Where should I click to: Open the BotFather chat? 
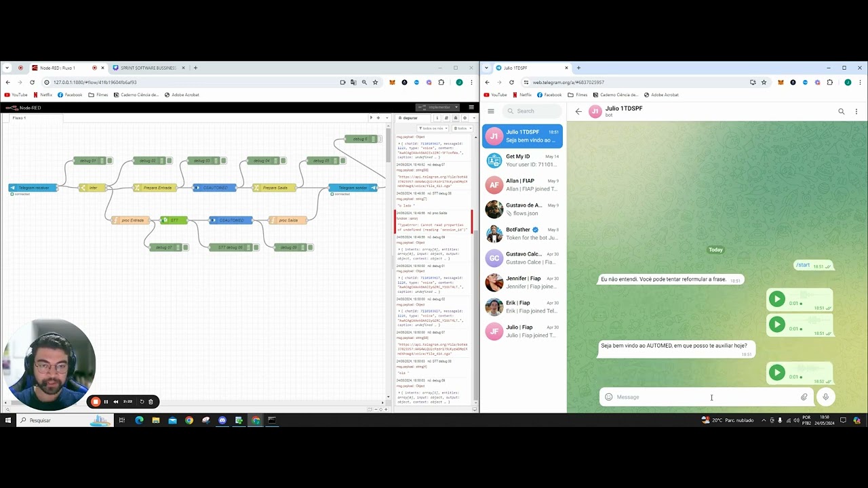523,234
